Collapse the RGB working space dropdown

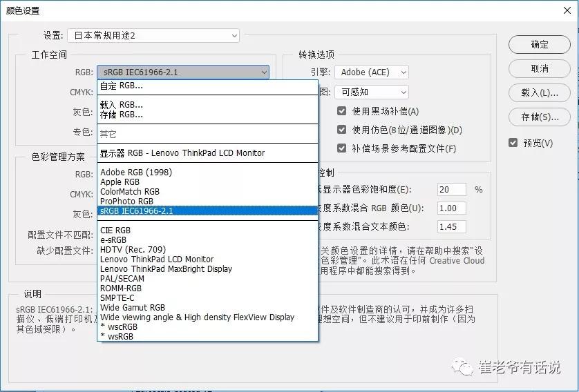click(182, 72)
